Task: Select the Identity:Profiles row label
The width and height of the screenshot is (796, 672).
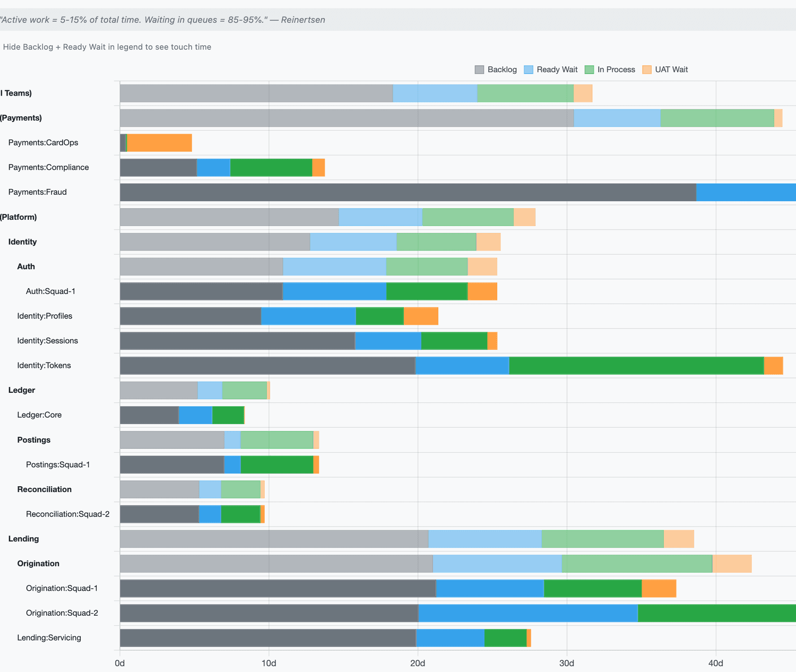Action: pyautogui.click(x=45, y=316)
